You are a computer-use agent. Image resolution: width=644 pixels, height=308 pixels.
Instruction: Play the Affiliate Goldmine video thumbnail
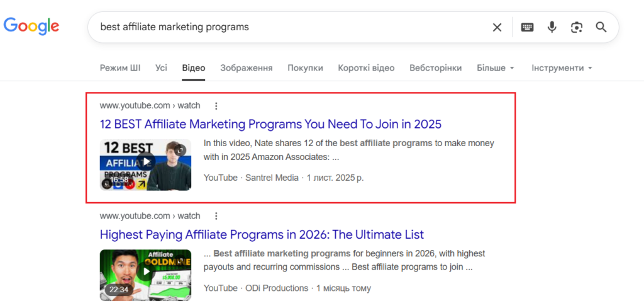pos(145,275)
